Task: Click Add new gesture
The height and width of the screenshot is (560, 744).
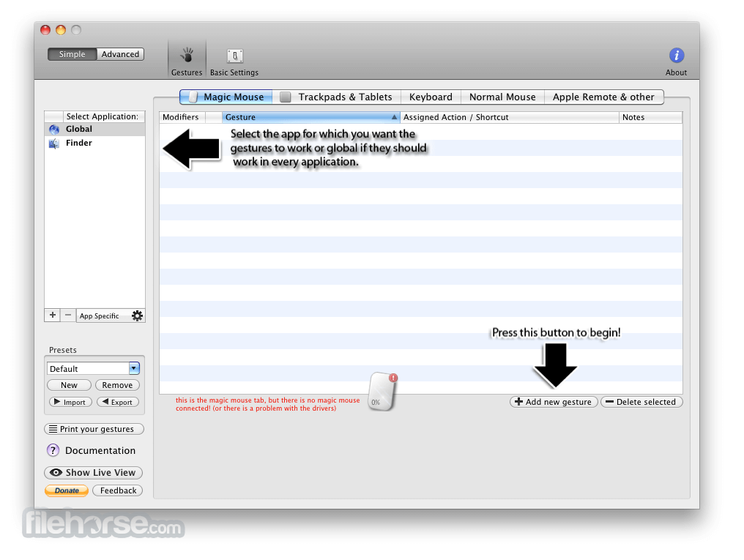Action: click(x=554, y=402)
